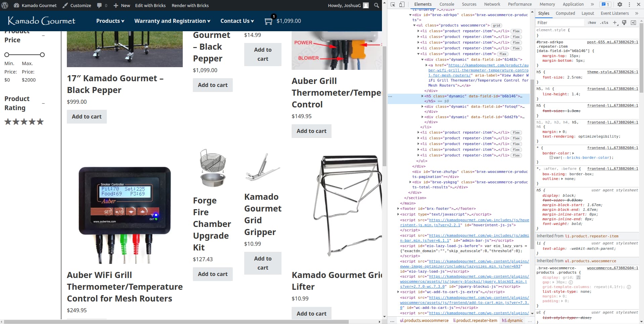Add Auber Grill $149.95 item to cart
644x324 pixels.
pyautogui.click(x=311, y=131)
